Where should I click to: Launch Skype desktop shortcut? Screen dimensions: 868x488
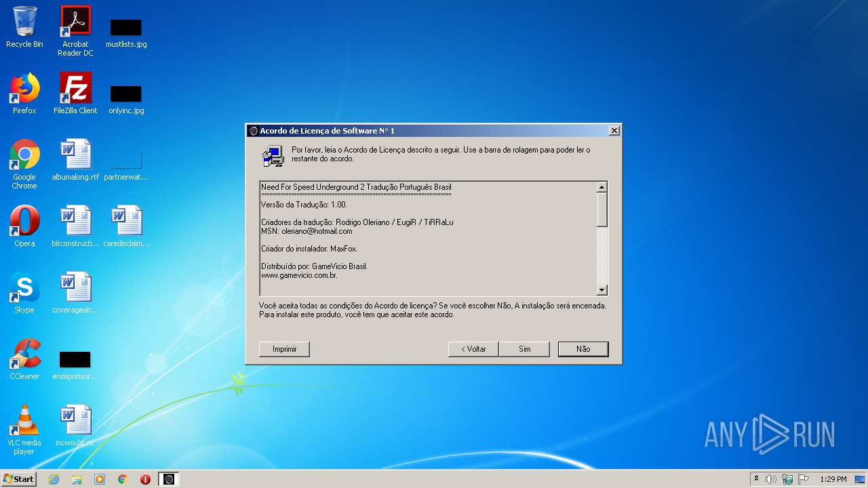[x=24, y=293]
